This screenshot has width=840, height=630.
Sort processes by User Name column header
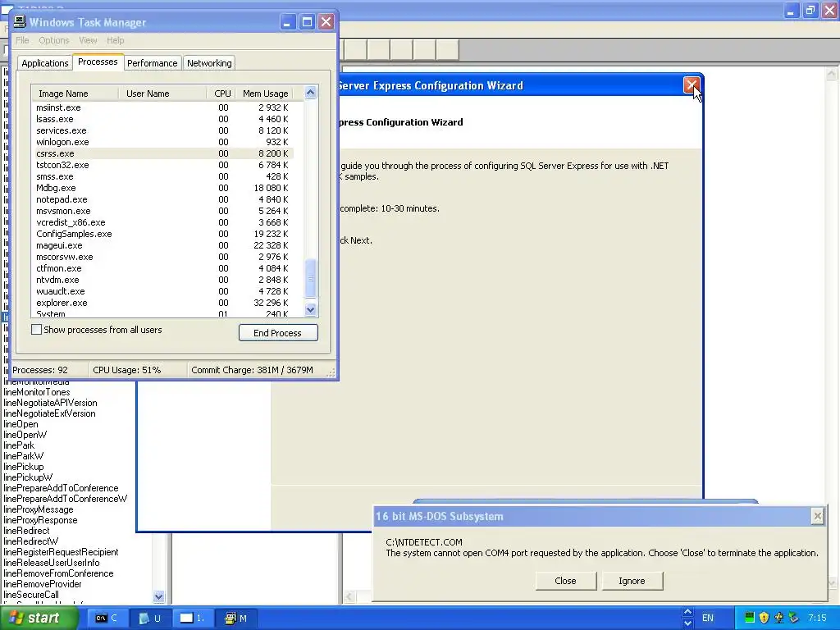[x=162, y=94]
